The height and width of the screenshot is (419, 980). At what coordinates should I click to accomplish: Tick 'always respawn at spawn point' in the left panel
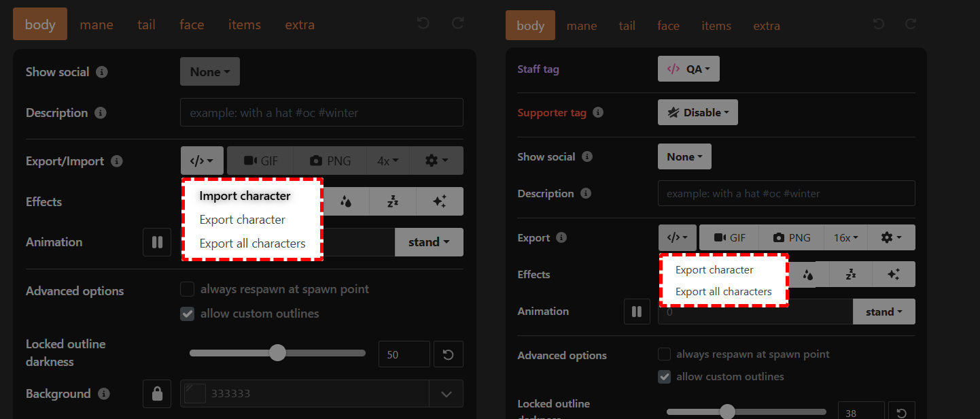[188, 289]
